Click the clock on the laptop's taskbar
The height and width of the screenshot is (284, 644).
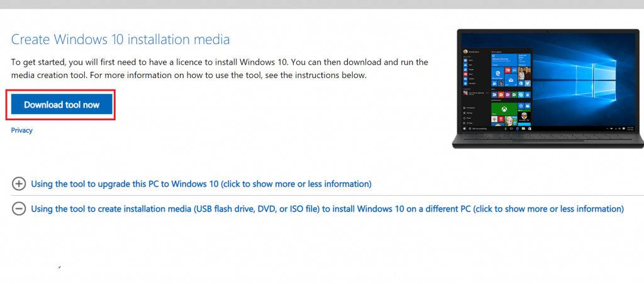coord(630,128)
